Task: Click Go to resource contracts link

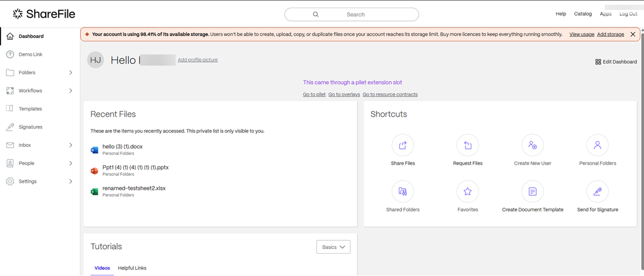Action: (390, 94)
